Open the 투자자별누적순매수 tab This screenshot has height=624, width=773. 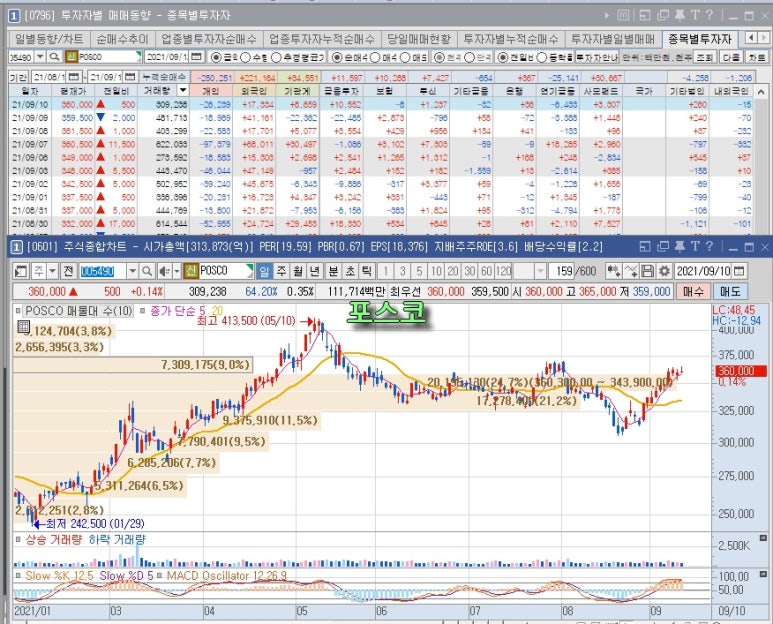511,38
